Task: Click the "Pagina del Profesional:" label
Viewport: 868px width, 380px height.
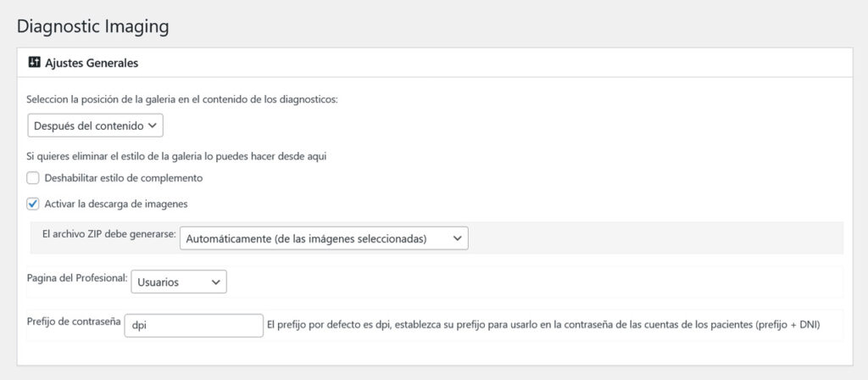Action: point(77,277)
